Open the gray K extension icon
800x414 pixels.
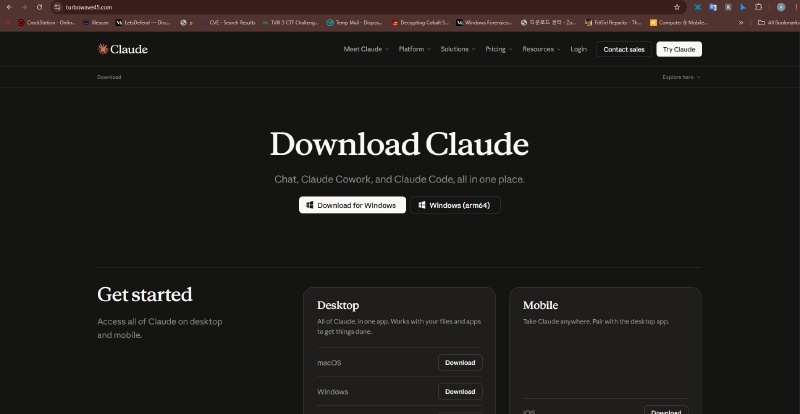[728, 7]
